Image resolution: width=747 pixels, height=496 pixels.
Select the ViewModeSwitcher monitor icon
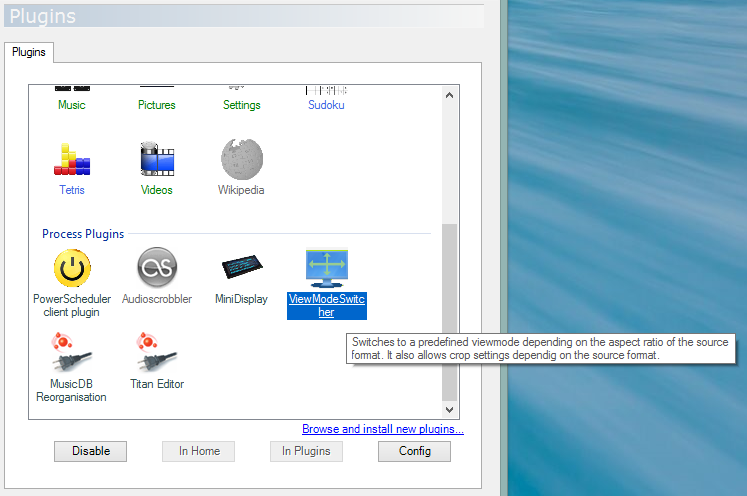point(327,268)
